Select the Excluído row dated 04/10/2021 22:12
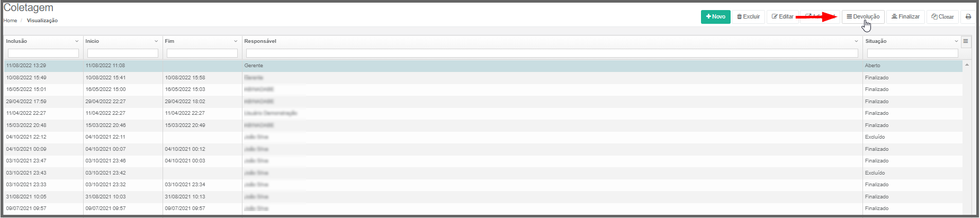 (483, 137)
